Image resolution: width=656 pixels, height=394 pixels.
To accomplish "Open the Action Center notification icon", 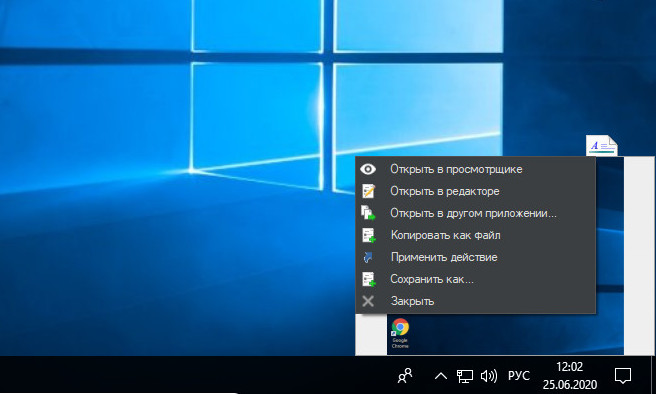I will [x=623, y=376].
